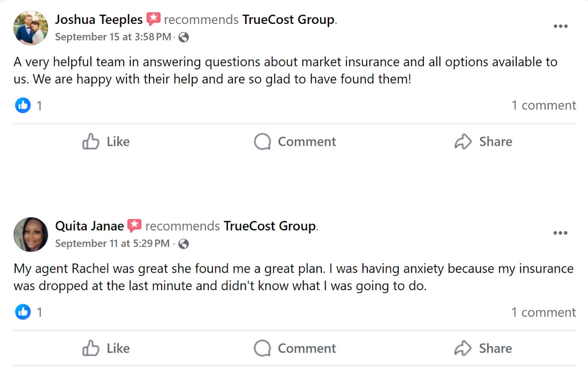This screenshot has width=588, height=392.
Task: Open the options menu on Quita's post
Action: click(560, 233)
